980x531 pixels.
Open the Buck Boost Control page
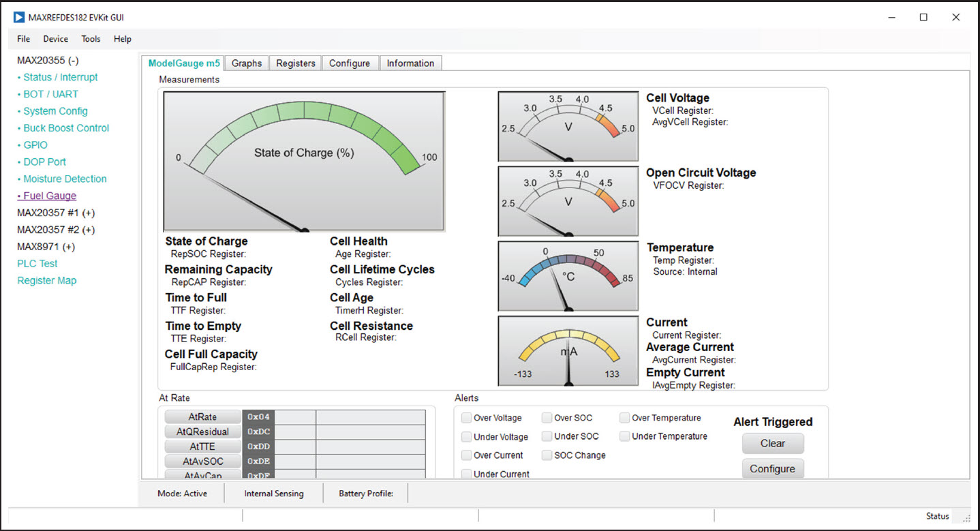(66, 128)
